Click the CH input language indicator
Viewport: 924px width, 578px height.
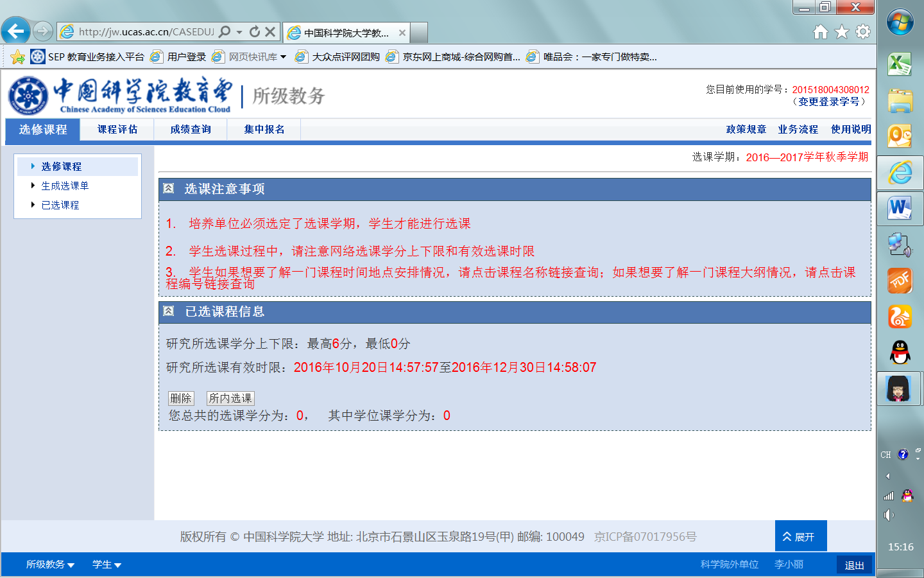tap(886, 455)
